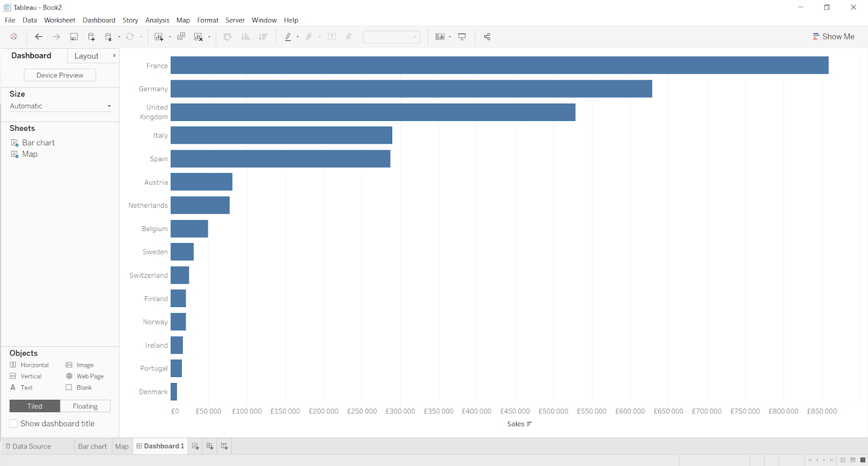Enable Show dashboard title checkbox
868x466 pixels.
(x=14, y=424)
